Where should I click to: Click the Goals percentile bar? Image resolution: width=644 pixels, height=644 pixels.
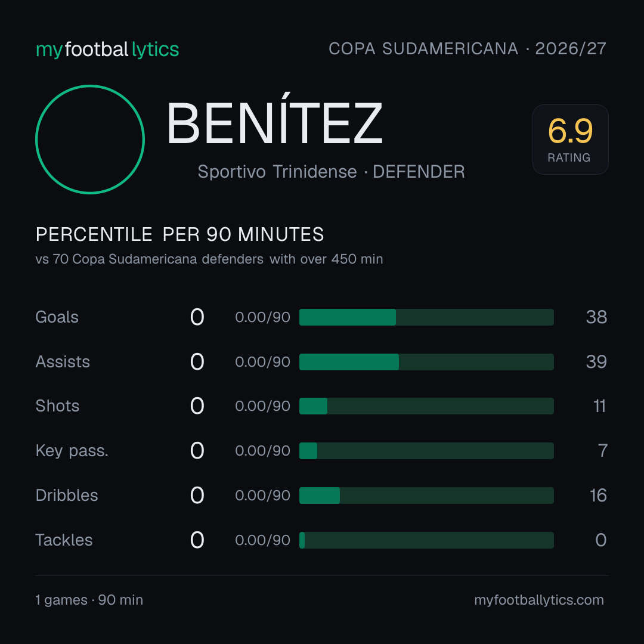coord(426,317)
